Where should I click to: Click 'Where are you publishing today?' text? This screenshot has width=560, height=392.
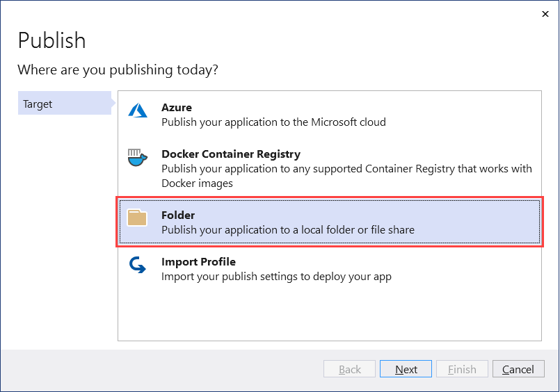[x=118, y=70]
